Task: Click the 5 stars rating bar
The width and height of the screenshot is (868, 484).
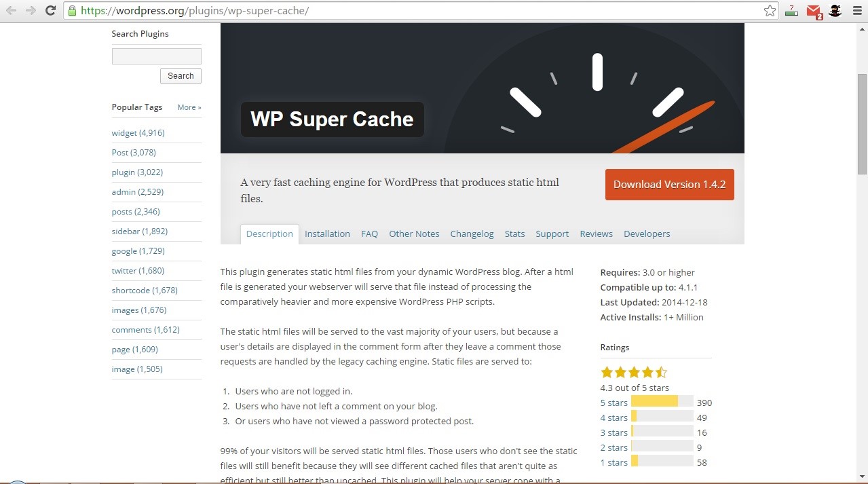Action: point(662,402)
